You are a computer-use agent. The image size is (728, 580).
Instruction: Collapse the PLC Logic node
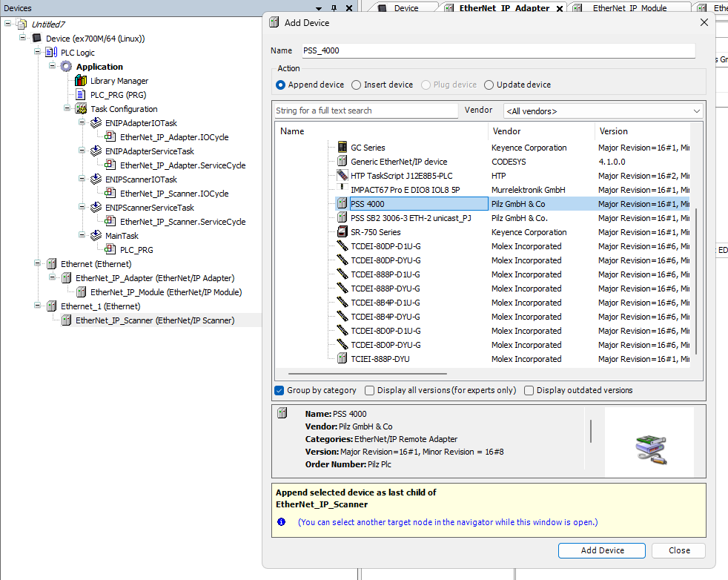[x=37, y=51]
